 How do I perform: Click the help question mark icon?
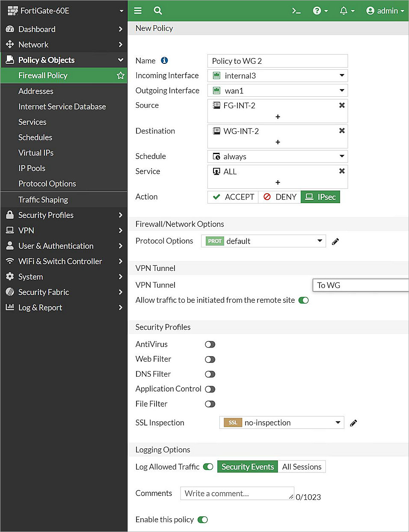(x=317, y=11)
